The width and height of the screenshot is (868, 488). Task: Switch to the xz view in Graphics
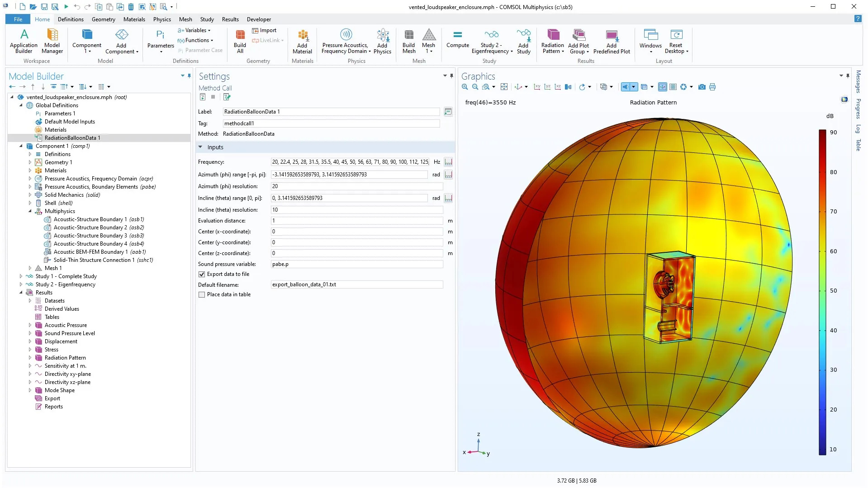pos(558,87)
